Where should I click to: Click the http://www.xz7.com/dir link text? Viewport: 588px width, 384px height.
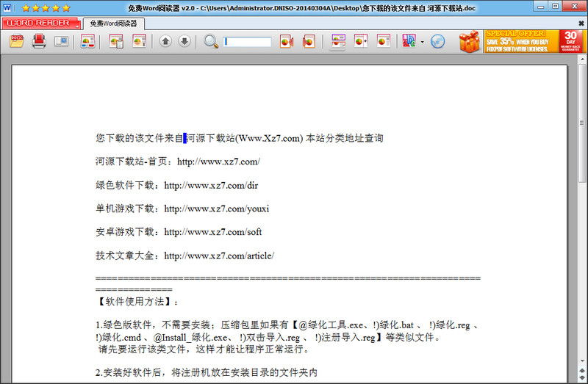tap(211, 186)
